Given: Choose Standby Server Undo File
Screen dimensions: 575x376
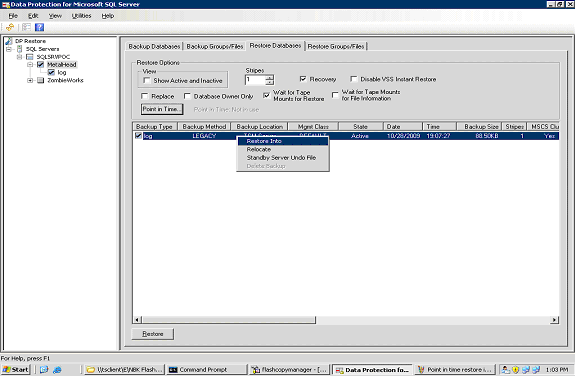Looking at the screenshot, I should click(x=283, y=158).
